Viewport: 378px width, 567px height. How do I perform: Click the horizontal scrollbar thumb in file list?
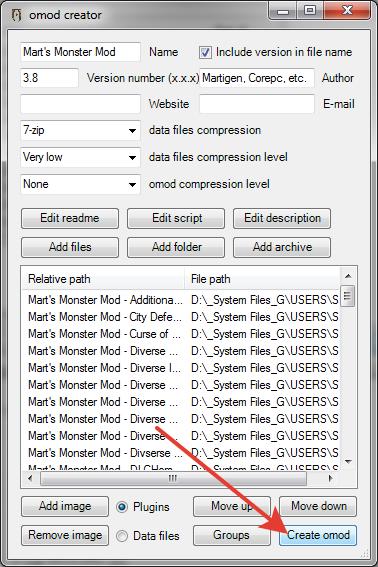(173, 478)
